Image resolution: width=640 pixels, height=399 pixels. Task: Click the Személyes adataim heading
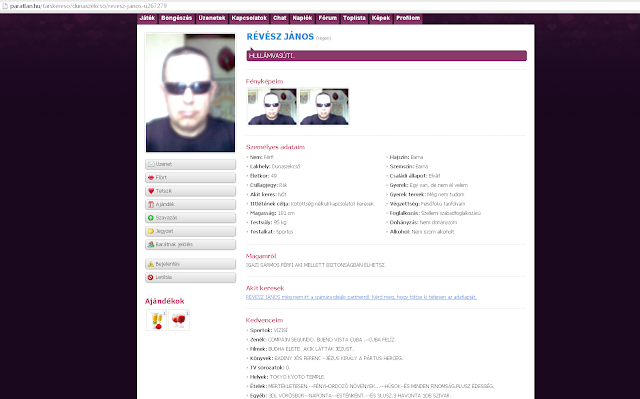(x=276, y=147)
